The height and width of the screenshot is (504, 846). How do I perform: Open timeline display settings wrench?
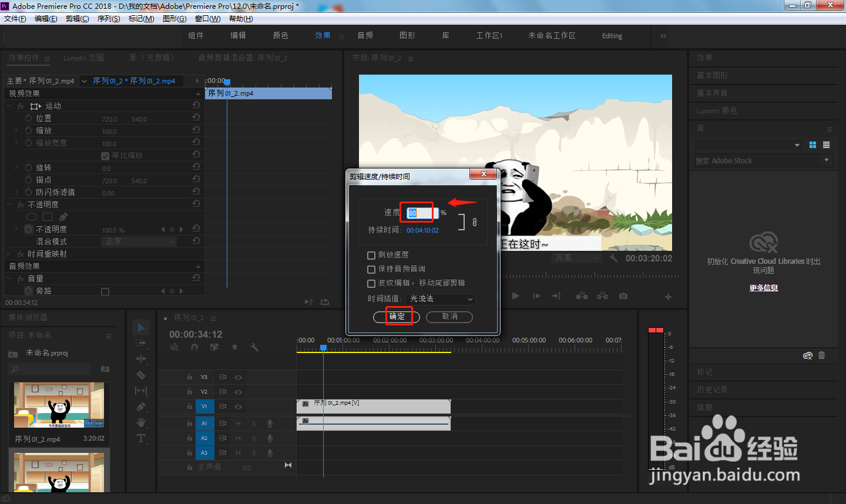click(254, 347)
